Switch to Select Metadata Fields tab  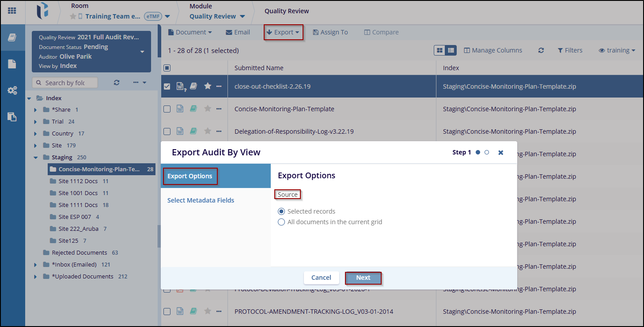pos(201,200)
